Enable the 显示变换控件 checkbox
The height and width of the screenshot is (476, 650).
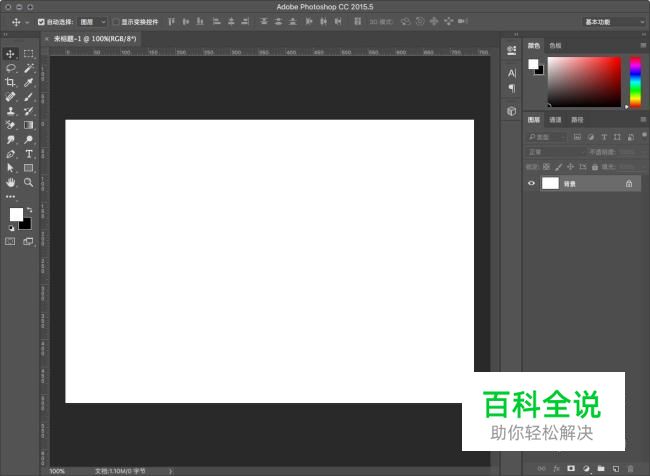click(x=115, y=21)
